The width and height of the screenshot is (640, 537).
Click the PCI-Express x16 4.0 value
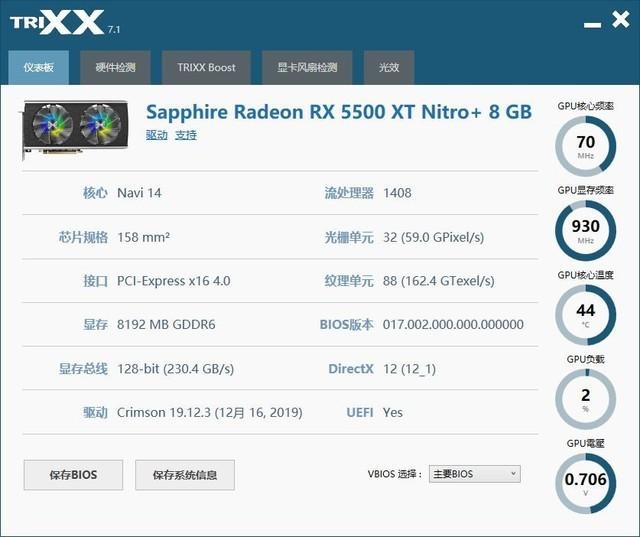click(173, 281)
